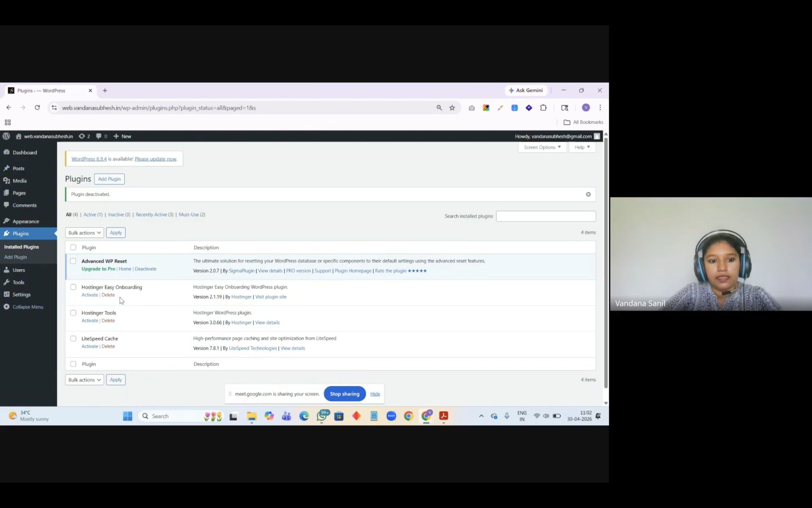
Task: Open the All Bookmarks folder
Action: (584, 122)
